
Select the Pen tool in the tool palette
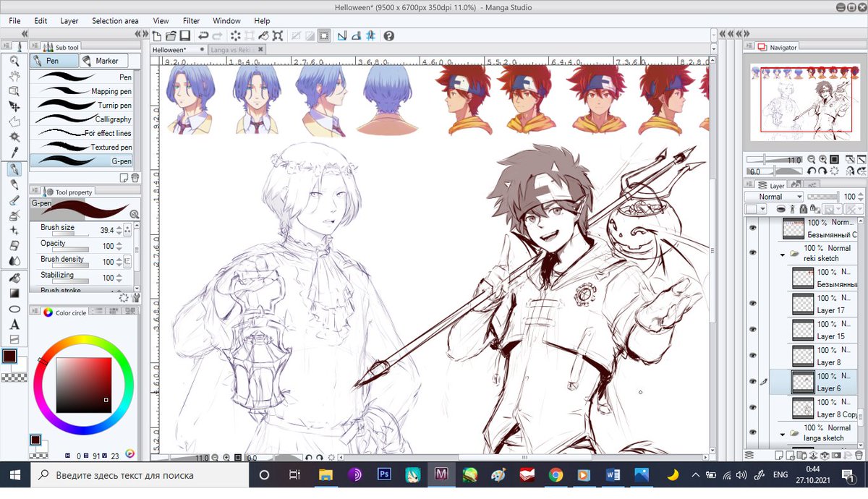pyautogui.click(x=14, y=170)
